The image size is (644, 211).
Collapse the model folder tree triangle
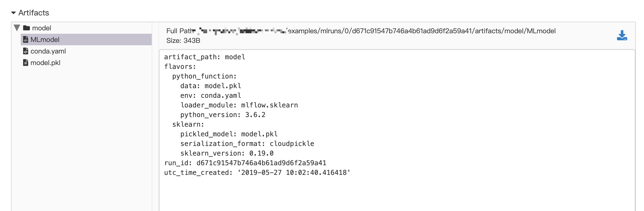[17, 28]
